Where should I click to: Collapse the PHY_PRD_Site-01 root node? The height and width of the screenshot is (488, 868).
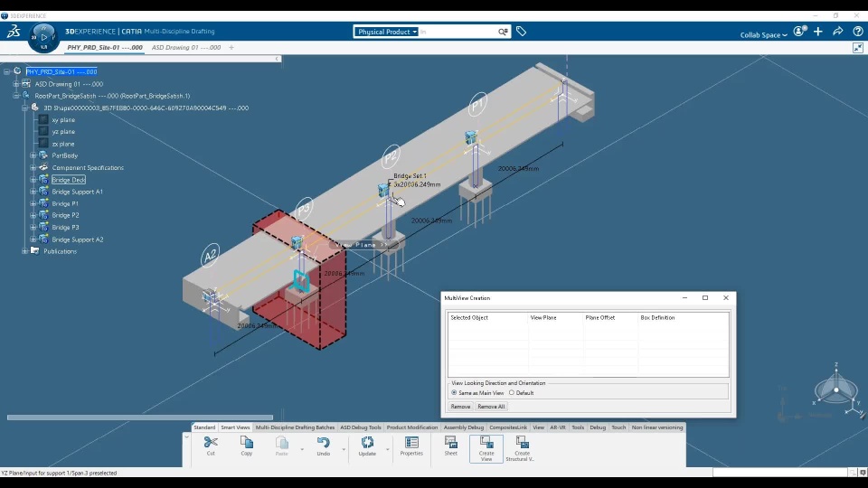click(x=7, y=71)
